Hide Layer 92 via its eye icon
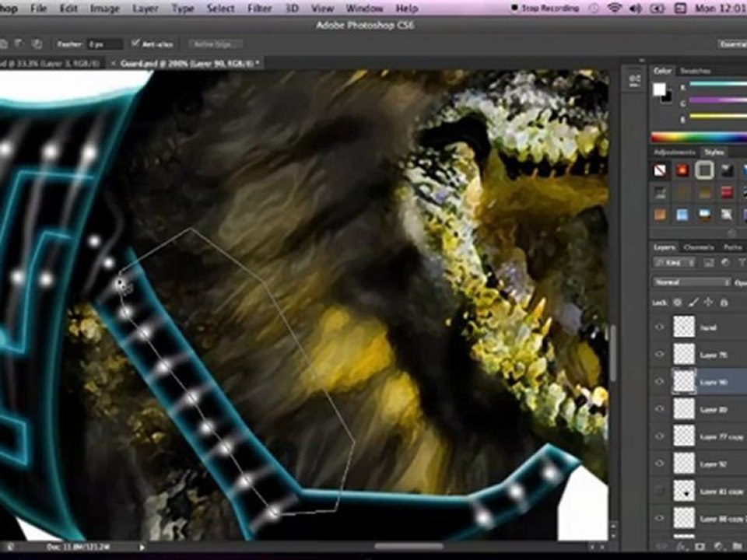The image size is (747, 560). coord(660,464)
